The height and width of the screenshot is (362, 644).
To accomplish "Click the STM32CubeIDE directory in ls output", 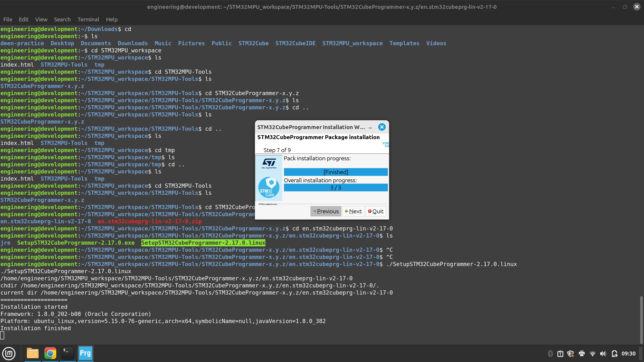I will coord(296,44).
